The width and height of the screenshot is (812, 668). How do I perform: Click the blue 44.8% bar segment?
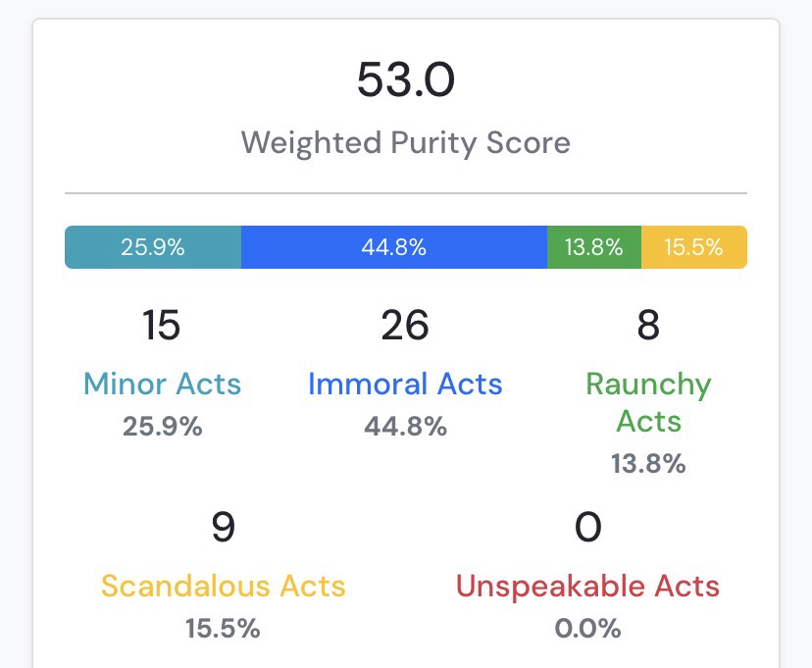(x=393, y=247)
